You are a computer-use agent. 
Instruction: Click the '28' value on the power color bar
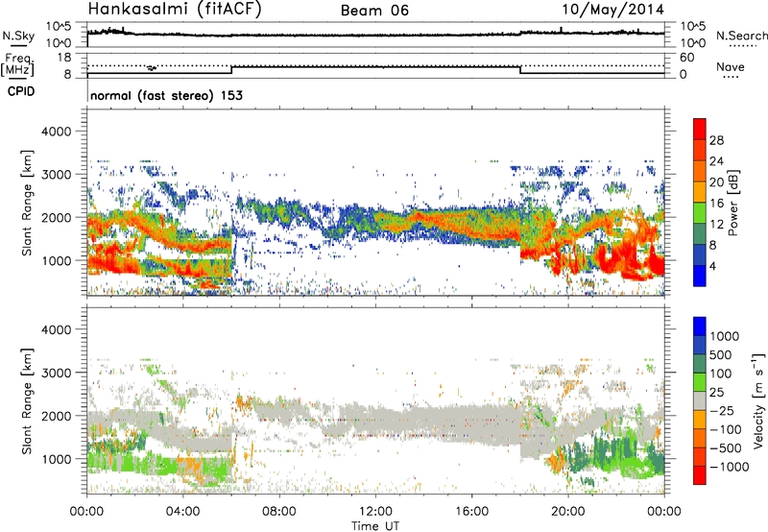(716, 140)
